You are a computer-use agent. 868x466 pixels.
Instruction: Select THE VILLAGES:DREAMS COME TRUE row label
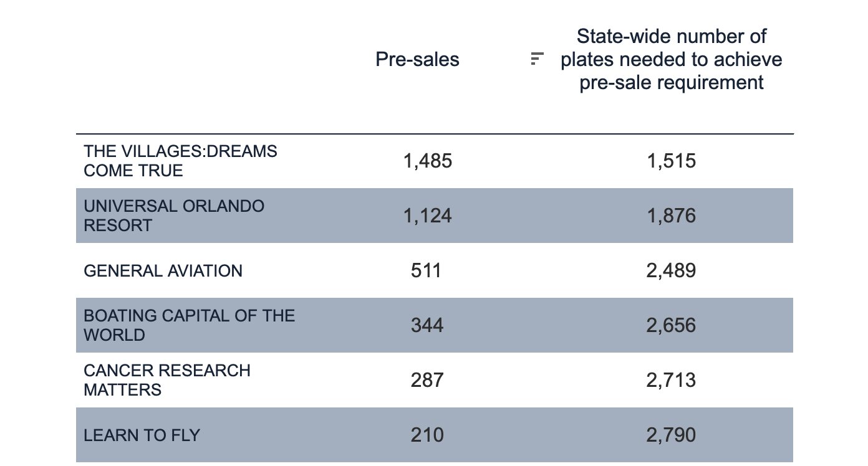click(x=180, y=161)
